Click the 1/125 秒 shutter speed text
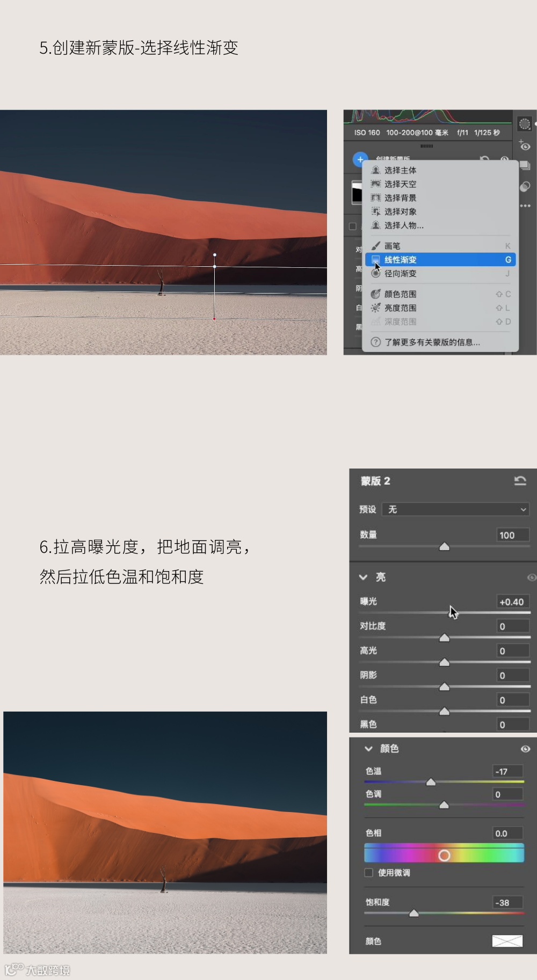537x980 pixels. coord(487,133)
